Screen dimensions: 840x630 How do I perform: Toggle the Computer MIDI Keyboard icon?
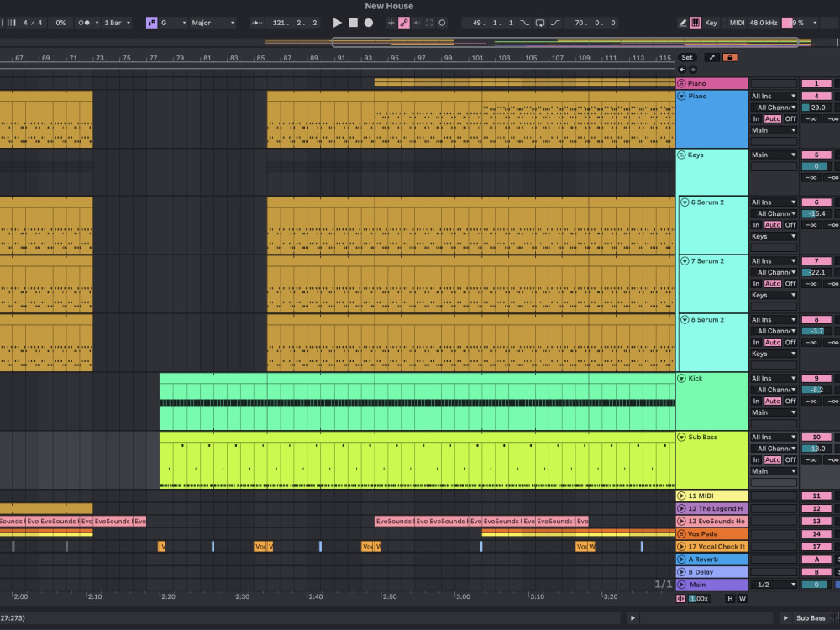(696, 23)
